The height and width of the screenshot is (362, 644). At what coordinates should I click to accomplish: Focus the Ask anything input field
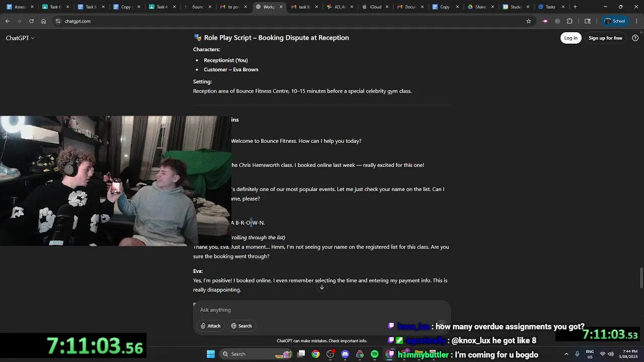tap(322, 310)
